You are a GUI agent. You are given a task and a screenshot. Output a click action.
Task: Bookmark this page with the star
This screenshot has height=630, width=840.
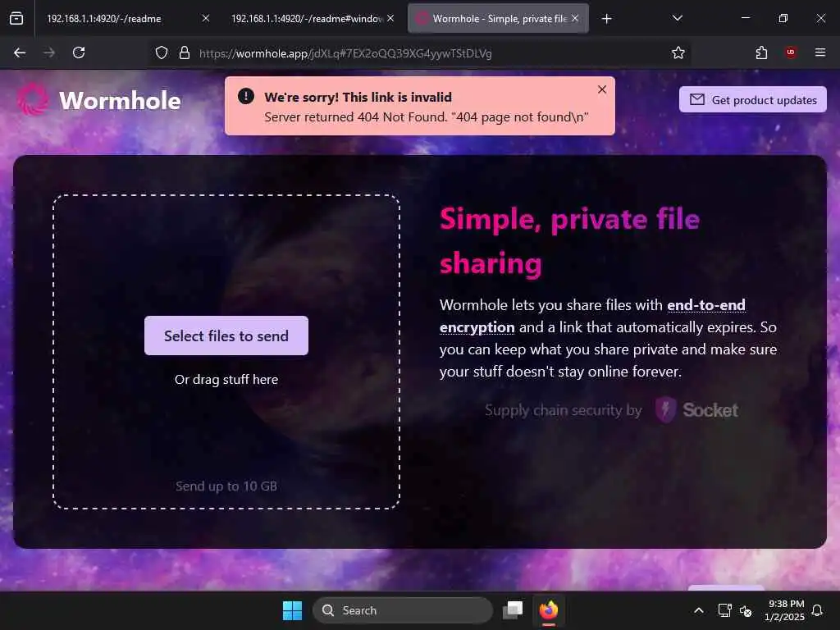pyautogui.click(x=678, y=52)
